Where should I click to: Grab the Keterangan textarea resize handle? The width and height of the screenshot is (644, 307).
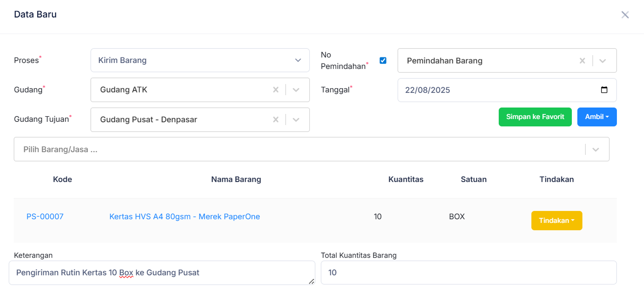312,281
